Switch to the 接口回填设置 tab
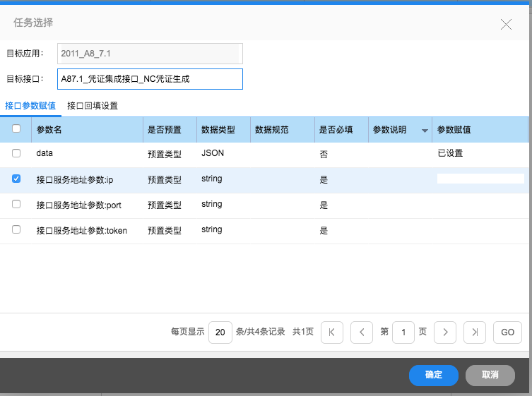Viewport: 532px width, 396px height. 93,106
